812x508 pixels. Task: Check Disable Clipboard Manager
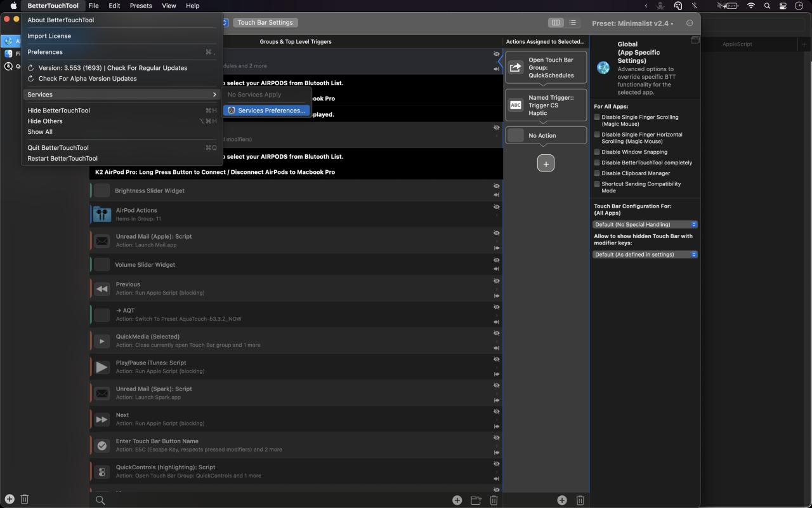(597, 173)
